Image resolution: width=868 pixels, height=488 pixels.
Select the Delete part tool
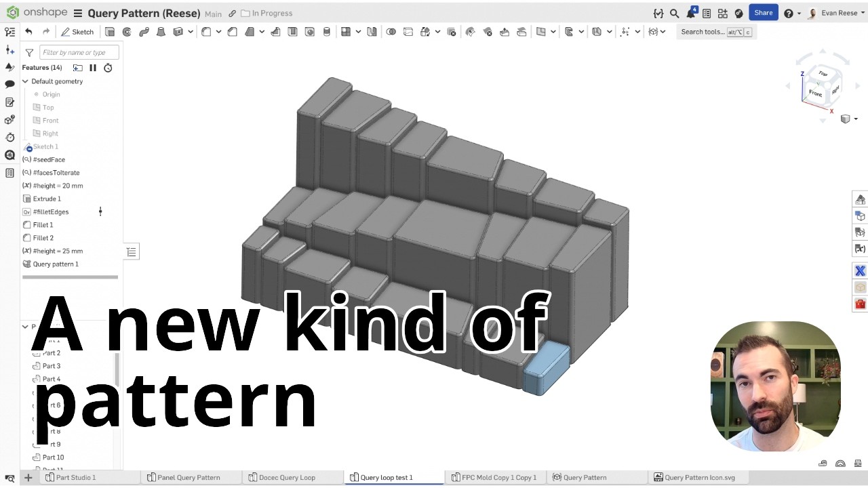452,32
